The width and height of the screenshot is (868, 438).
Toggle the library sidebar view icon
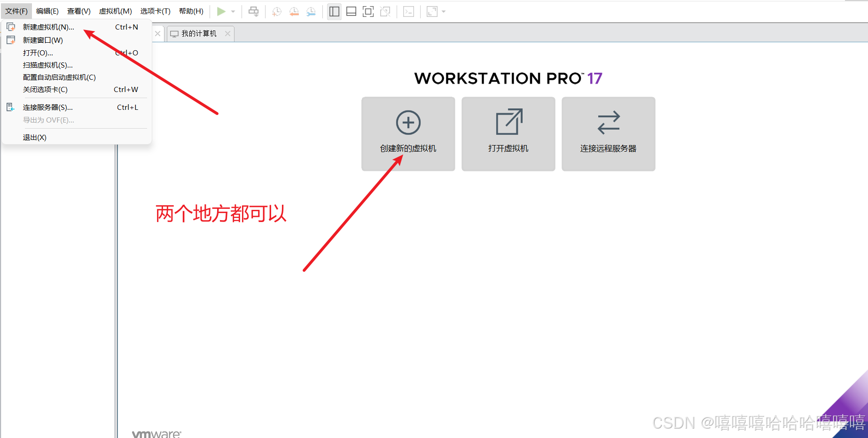334,12
